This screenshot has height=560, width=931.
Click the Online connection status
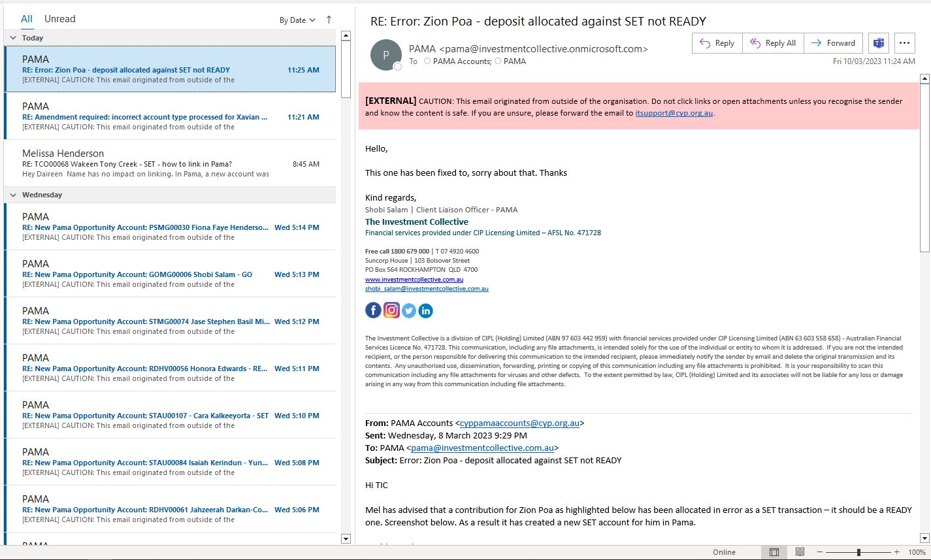724,552
